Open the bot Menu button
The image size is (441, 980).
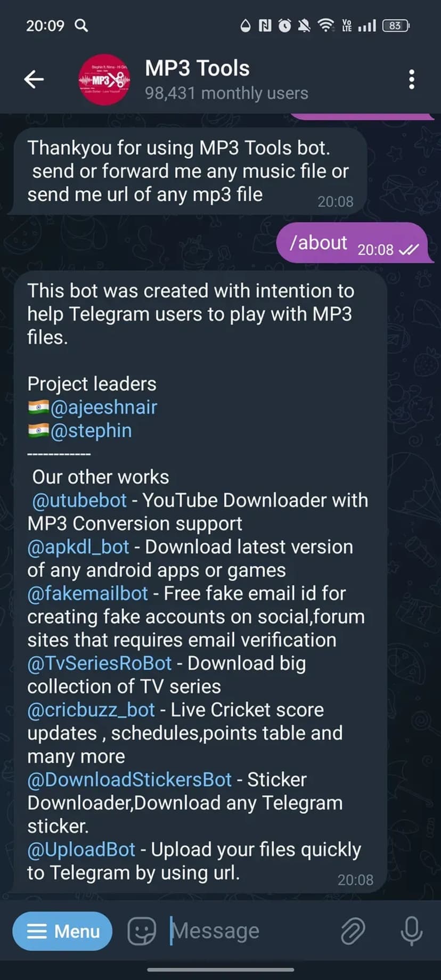click(63, 930)
